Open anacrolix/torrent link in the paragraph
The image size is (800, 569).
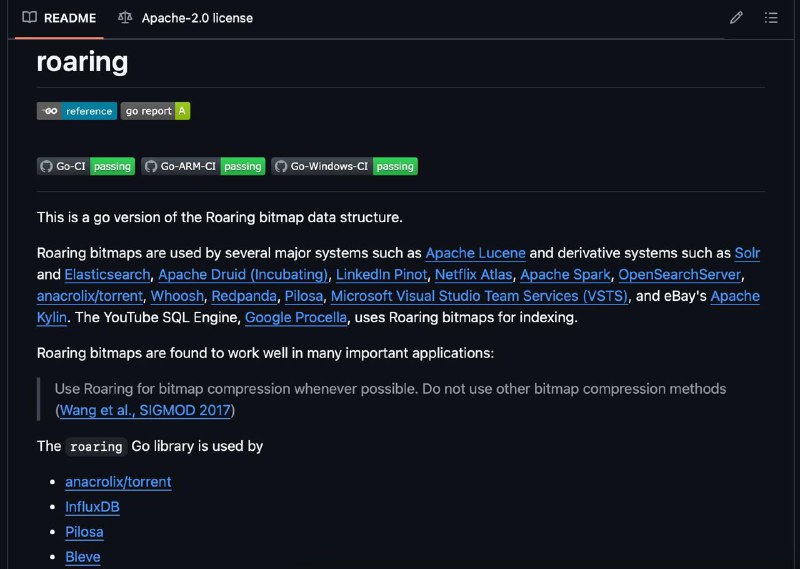pyautogui.click(x=90, y=296)
